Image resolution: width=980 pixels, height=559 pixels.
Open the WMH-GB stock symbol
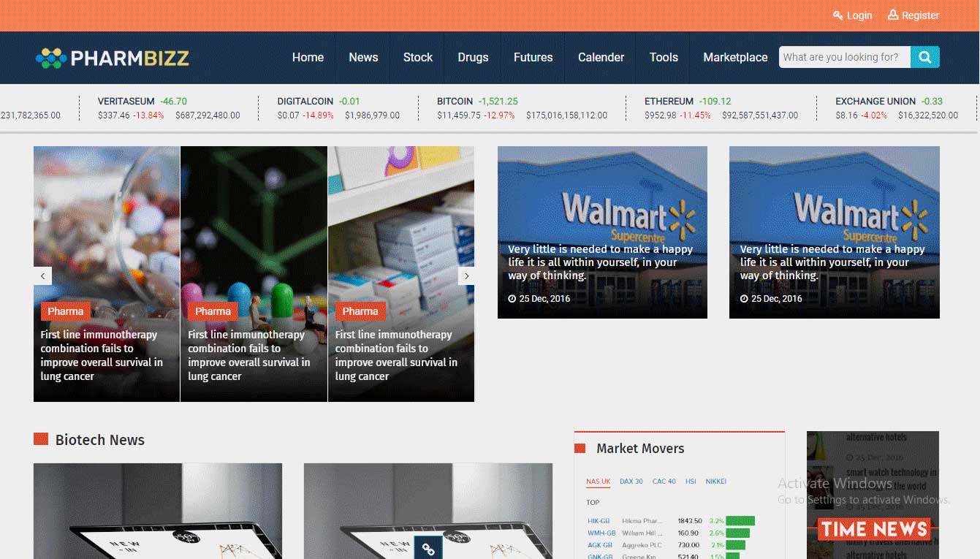click(x=601, y=533)
